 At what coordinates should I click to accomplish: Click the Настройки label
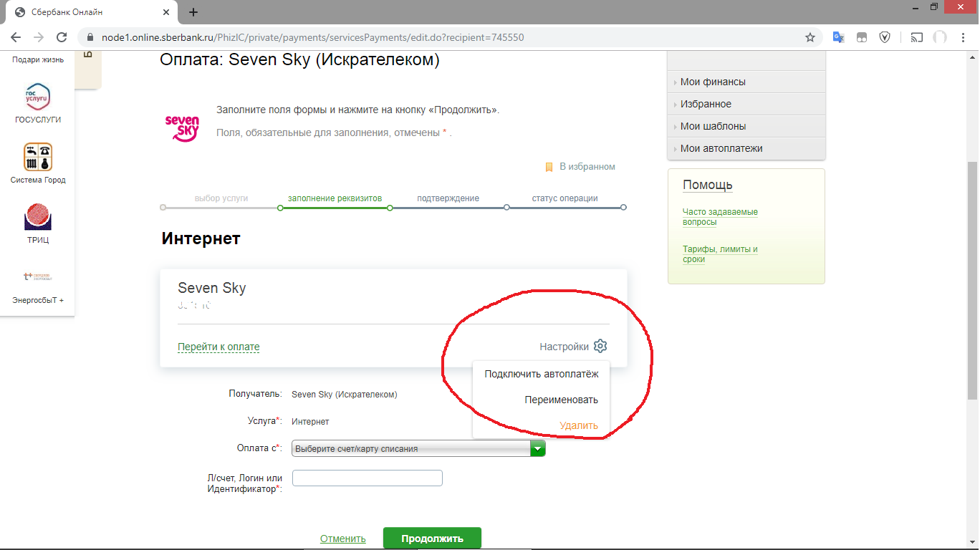click(565, 347)
